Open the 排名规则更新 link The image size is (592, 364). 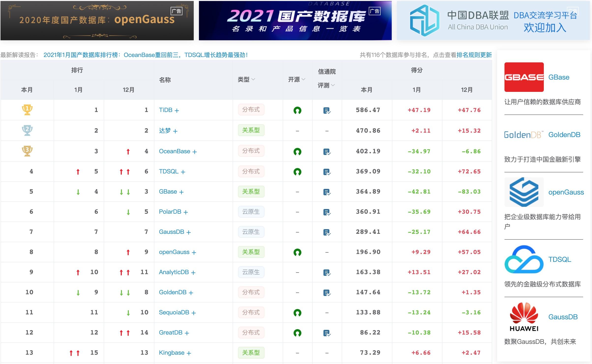[x=474, y=55]
